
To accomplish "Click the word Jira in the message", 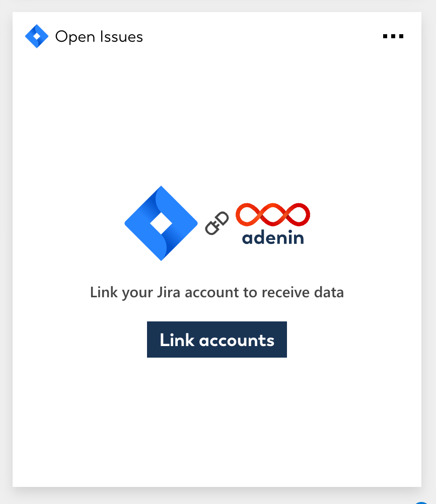I will point(168,292).
